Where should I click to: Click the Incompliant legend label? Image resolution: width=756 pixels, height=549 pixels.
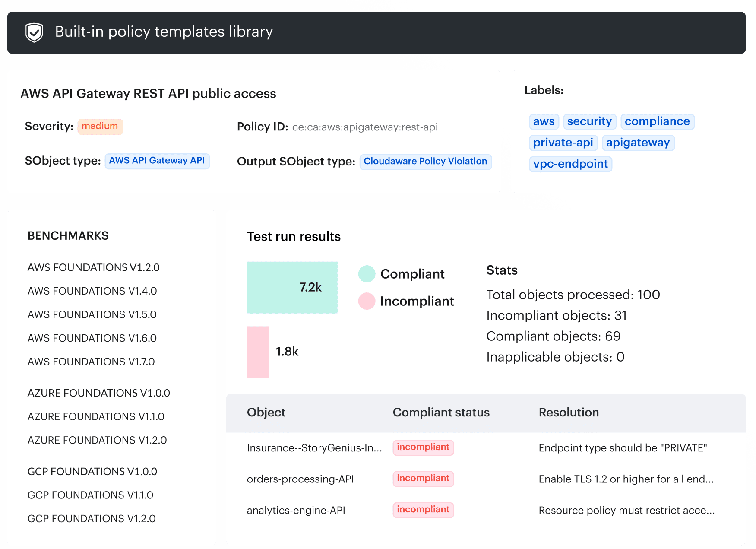417,301
